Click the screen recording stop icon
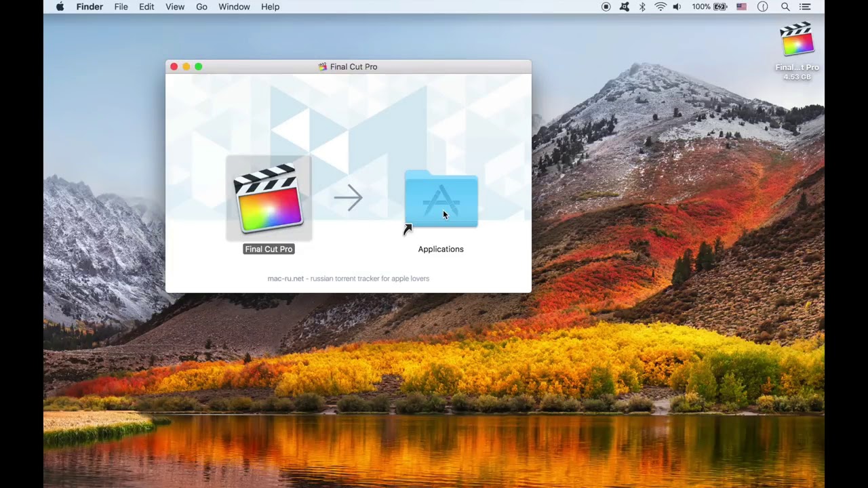Viewport: 868px width, 488px height. [606, 7]
